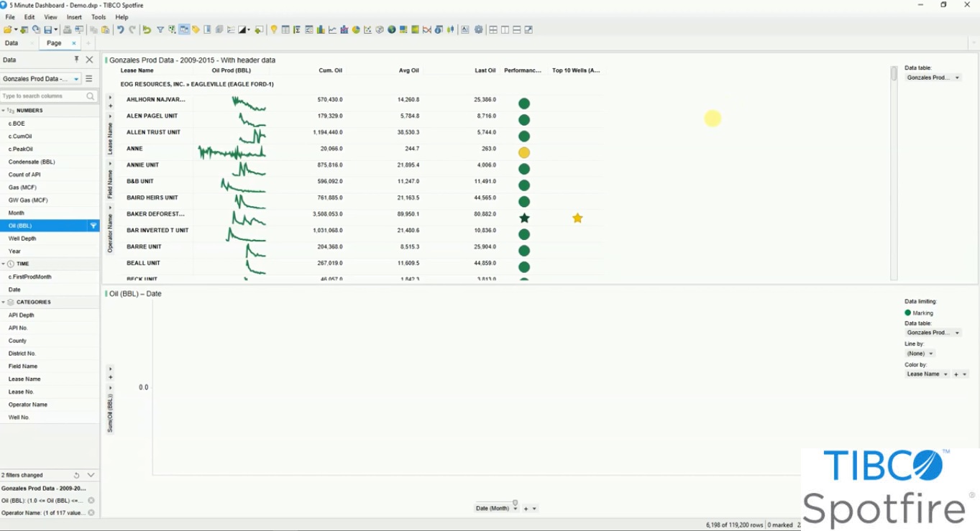The image size is (980, 531).
Task: Click the Undo toolbar icon
Action: 120,29
